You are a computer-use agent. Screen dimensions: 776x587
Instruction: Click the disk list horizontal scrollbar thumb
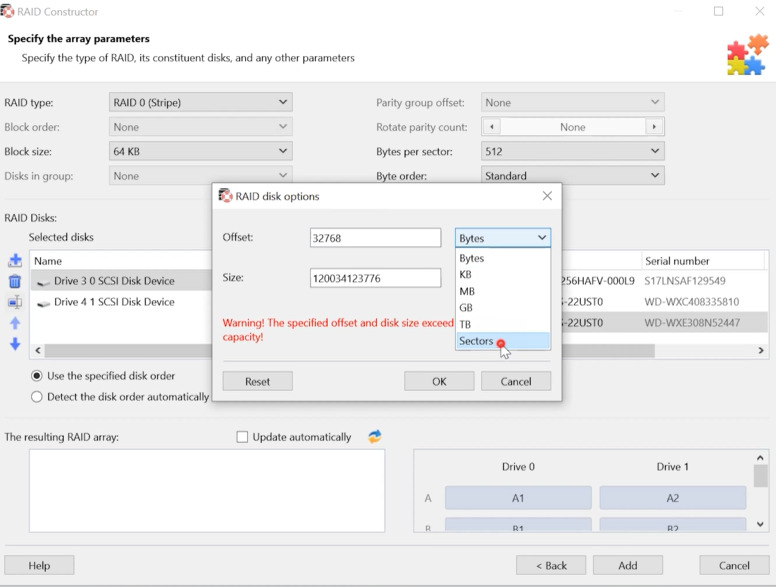coord(349,350)
